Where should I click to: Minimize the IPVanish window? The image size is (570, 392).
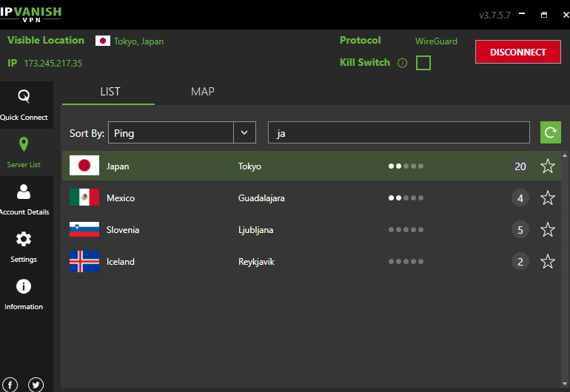click(522, 14)
